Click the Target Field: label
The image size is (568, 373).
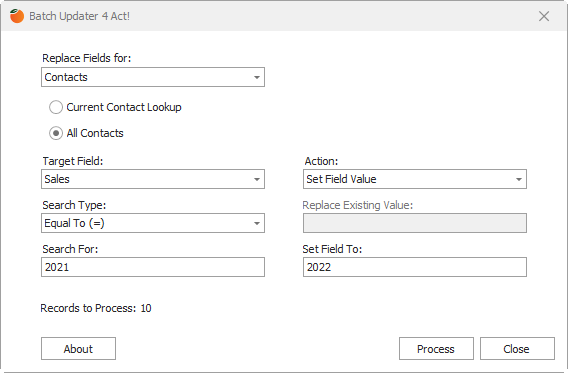[73, 161]
